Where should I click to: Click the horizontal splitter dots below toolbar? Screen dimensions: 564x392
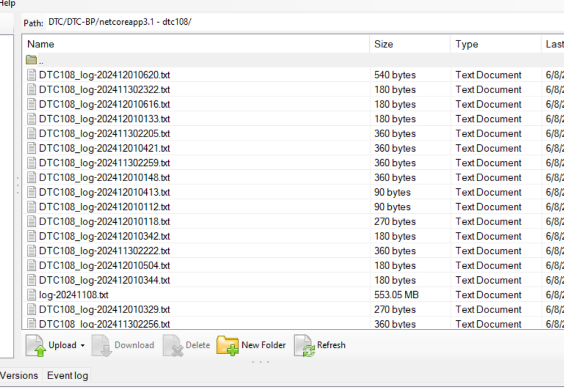click(260, 362)
